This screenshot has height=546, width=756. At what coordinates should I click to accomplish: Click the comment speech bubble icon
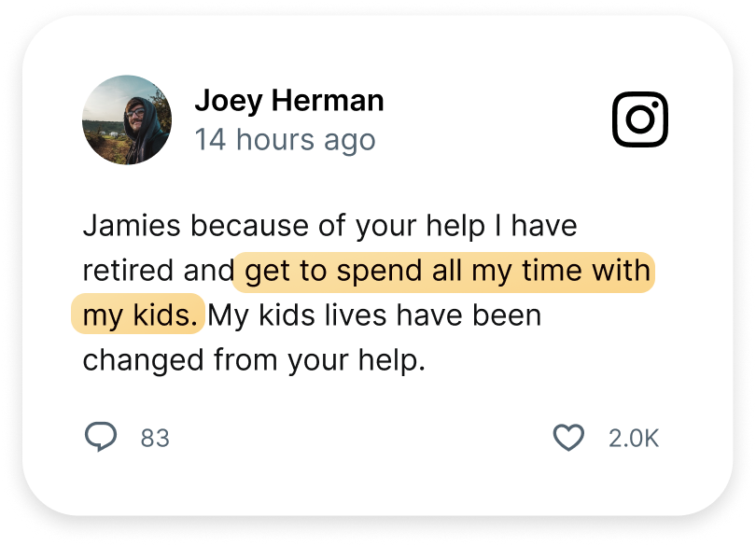click(101, 436)
